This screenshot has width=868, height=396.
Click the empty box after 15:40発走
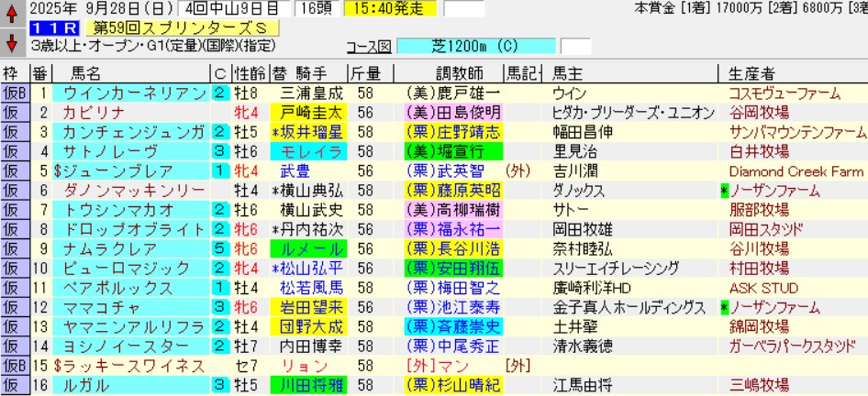[463, 9]
